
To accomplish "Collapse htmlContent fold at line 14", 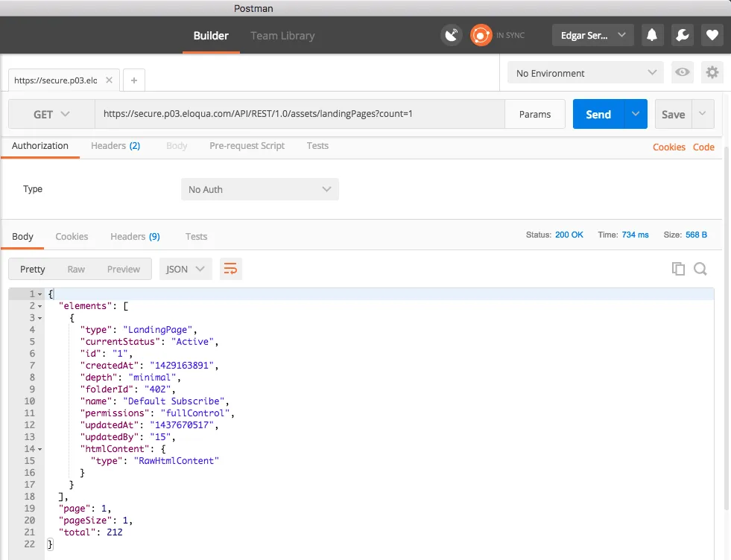I will (x=40, y=449).
